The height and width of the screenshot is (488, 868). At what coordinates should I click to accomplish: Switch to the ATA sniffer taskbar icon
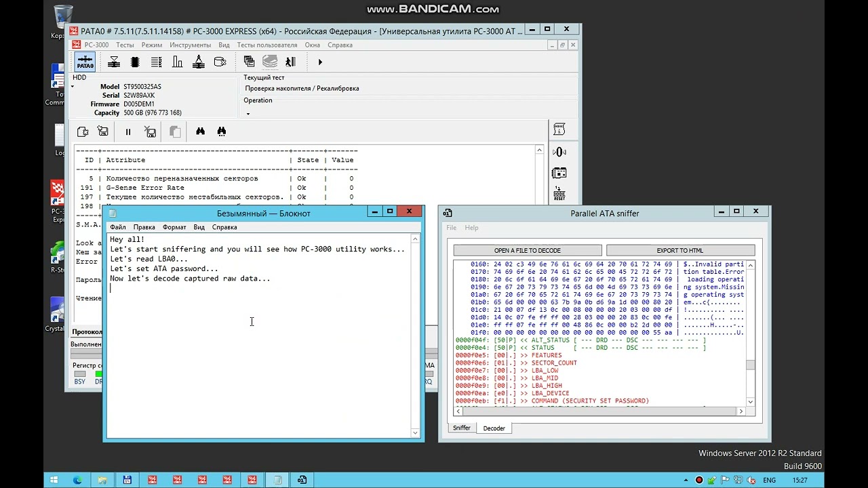[x=302, y=480]
